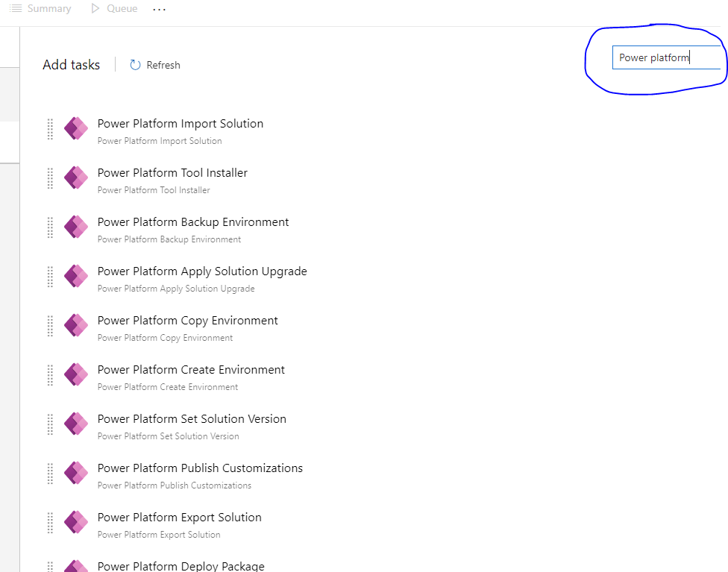Click drag handle beside Copy Environment task
The height and width of the screenshot is (572, 728).
click(50, 326)
